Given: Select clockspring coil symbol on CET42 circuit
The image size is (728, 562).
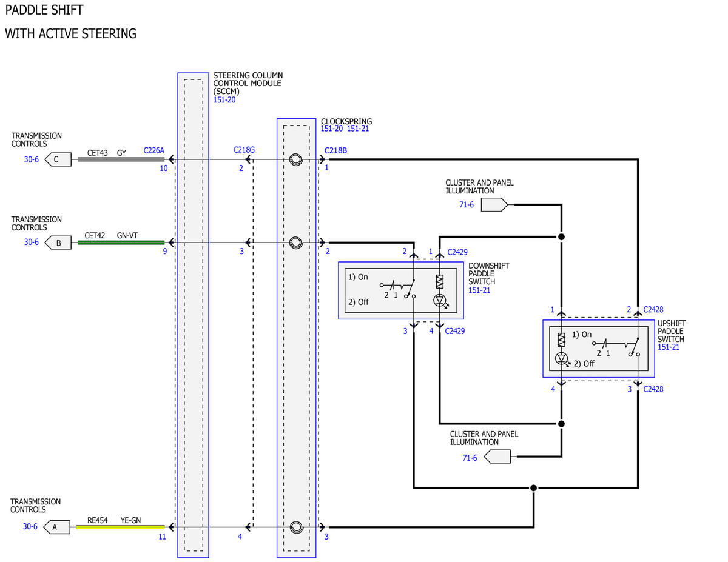Looking at the screenshot, I should pos(296,243).
